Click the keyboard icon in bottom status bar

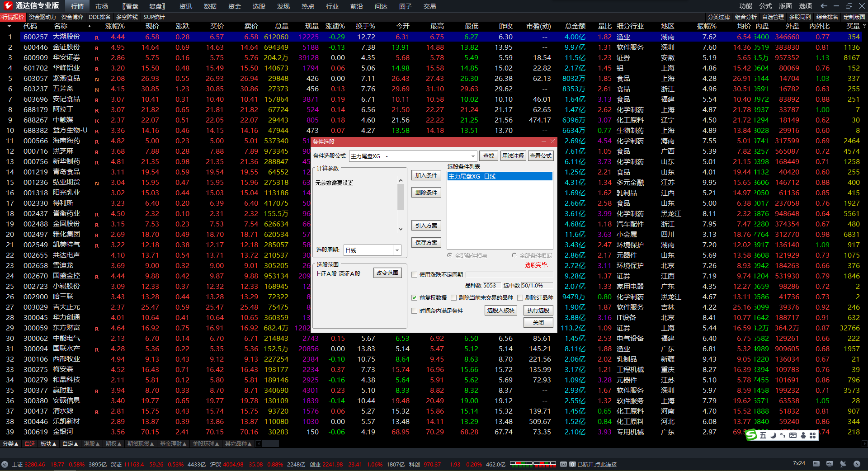tap(816, 464)
